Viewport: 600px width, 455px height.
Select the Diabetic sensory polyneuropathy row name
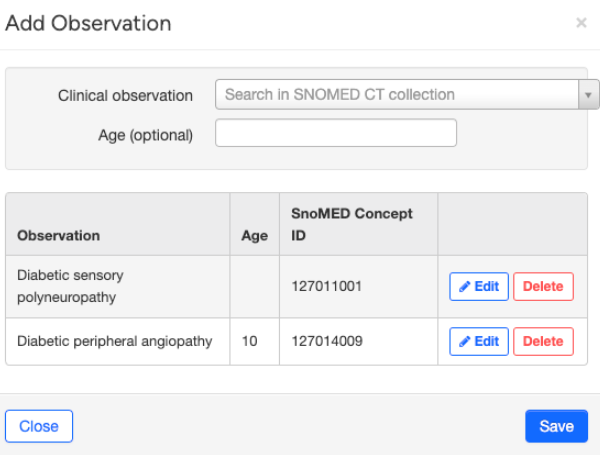point(70,285)
